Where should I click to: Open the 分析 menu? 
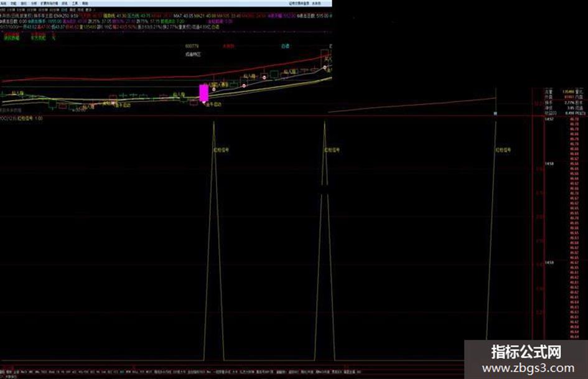(34, 3)
